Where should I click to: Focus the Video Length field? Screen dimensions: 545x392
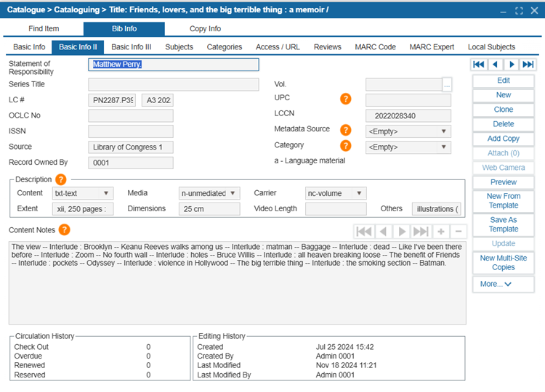(336, 209)
